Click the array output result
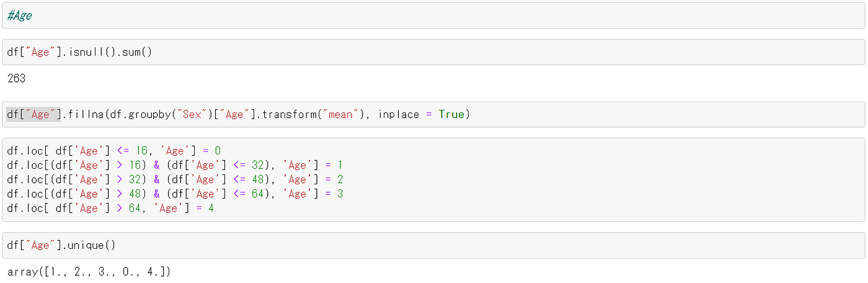The height and width of the screenshot is (283, 868). [89, 272]
